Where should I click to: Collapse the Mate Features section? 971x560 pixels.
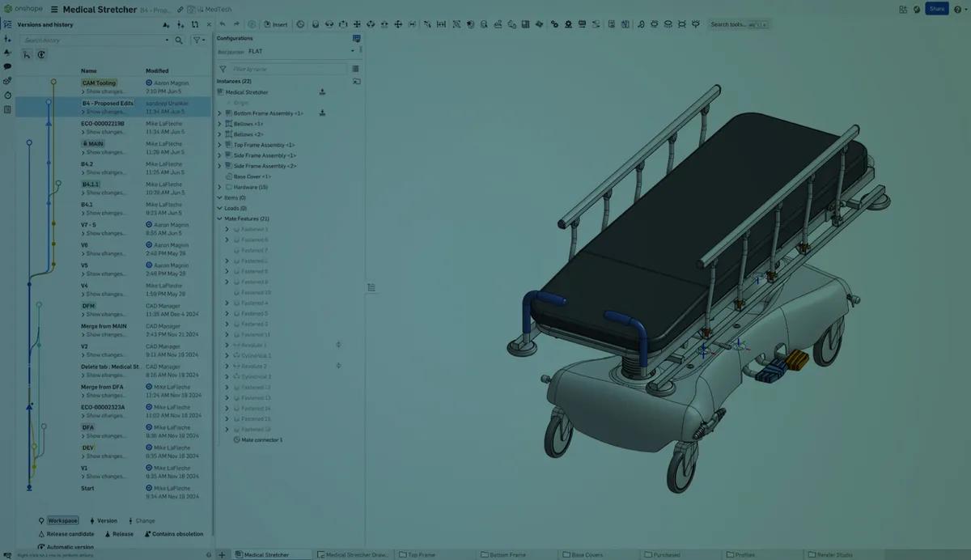[218, 218]
